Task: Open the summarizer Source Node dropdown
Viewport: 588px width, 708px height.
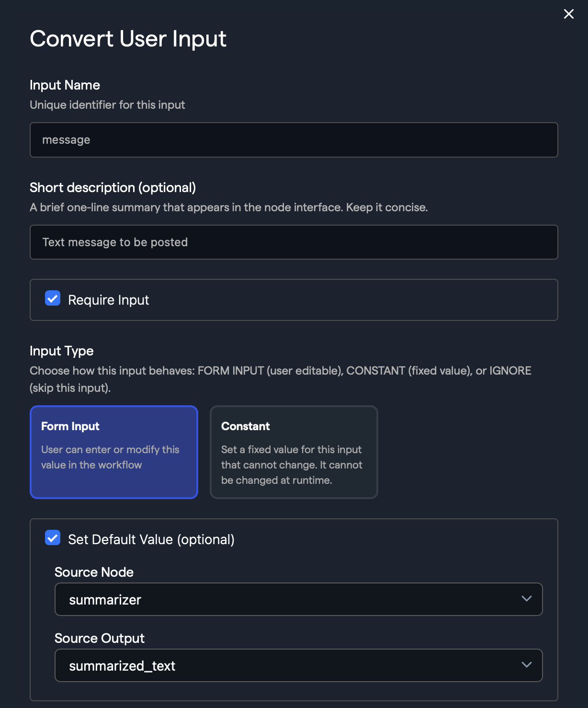Action: [298, 599]
